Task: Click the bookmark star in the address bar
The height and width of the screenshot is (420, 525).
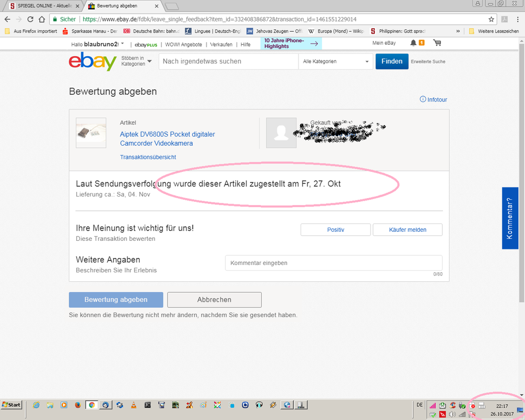Action: [x=490, y=18]
